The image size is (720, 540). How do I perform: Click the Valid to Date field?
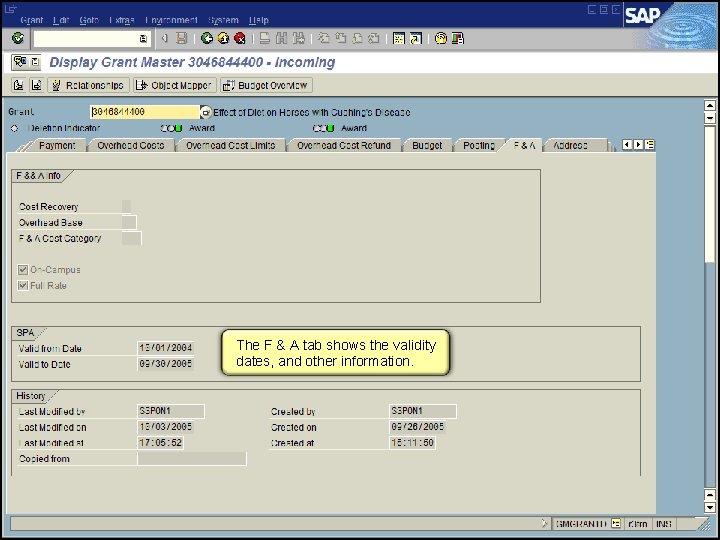tap(165, 364)
